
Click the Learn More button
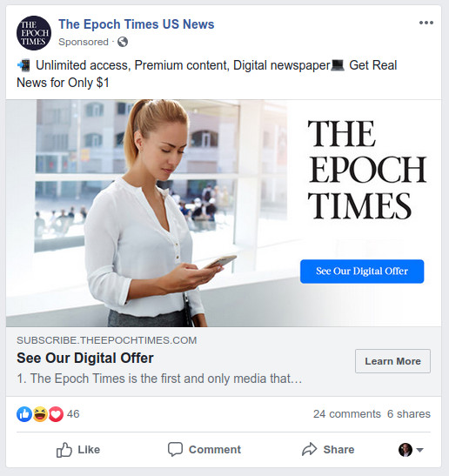tap(392, 361)
